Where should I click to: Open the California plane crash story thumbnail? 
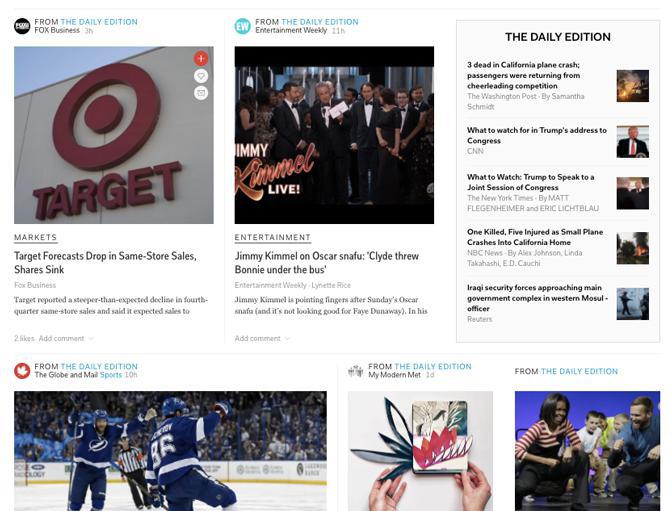click(x=633, y=86)
